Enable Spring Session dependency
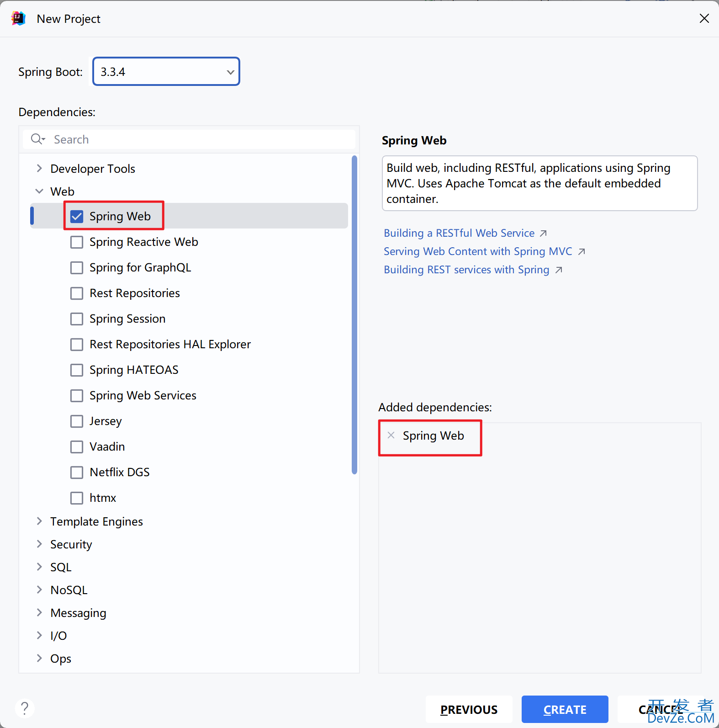The height and width of the screenshot is (728, 719). click(x=77, y=319)
